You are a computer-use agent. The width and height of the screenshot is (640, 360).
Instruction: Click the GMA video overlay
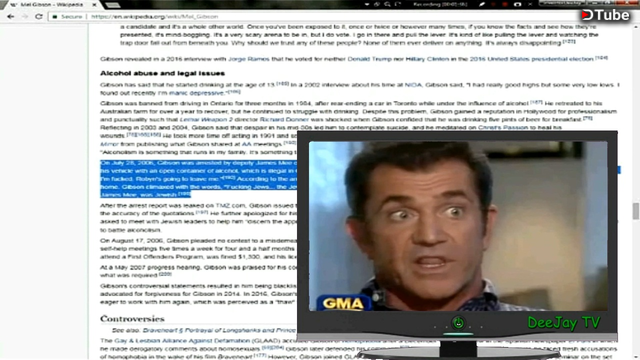[x=458, y=226]
